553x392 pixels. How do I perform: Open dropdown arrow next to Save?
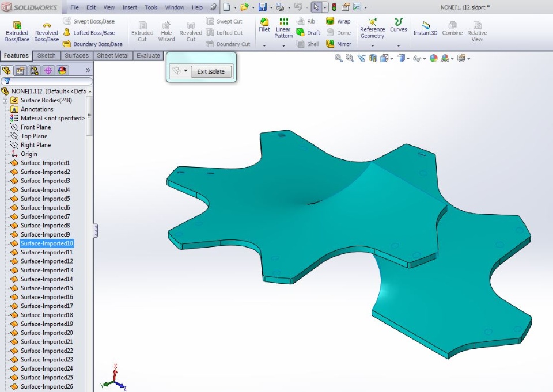(271, 7)
